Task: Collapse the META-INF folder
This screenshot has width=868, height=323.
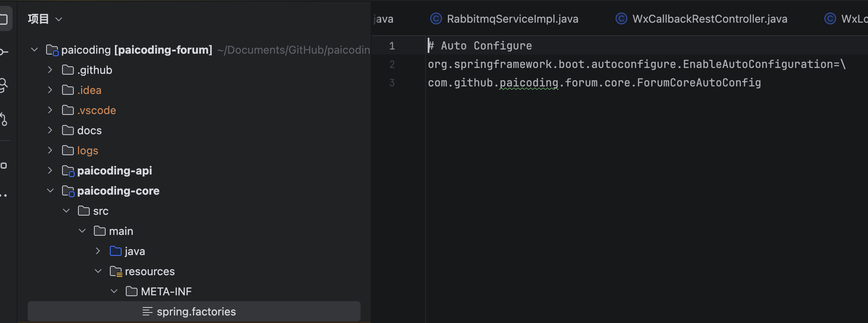Action: coord(114,291)
